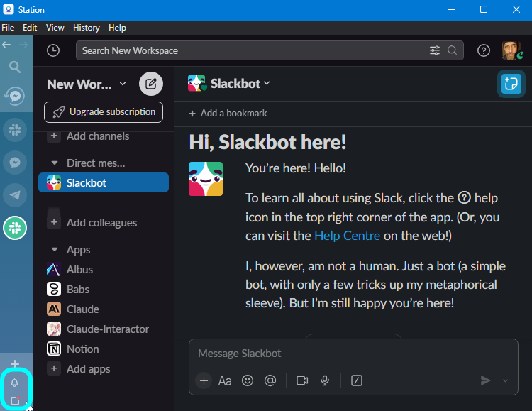The image size is (532, 411).
Task: Mention someone with the @ icon
Action: [270, 380]
